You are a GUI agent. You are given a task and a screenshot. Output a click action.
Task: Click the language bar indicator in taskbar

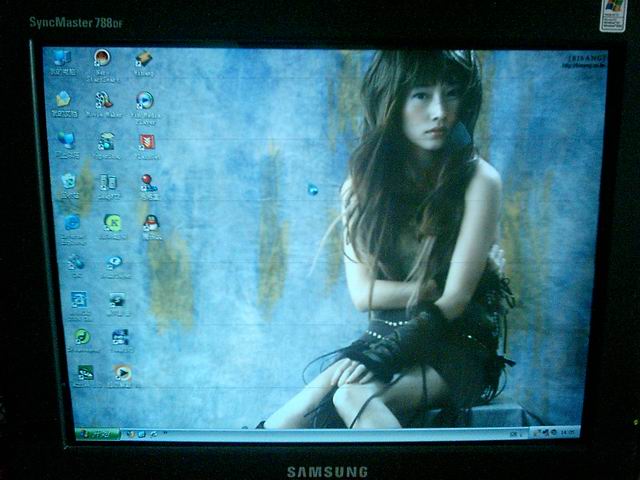pos(513,433)
